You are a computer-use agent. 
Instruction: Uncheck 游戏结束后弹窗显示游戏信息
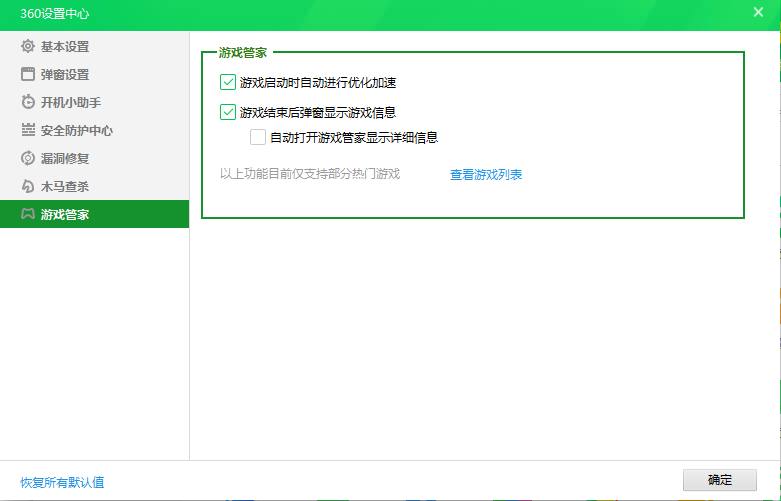pyautogui.click(x=228, y=112)
